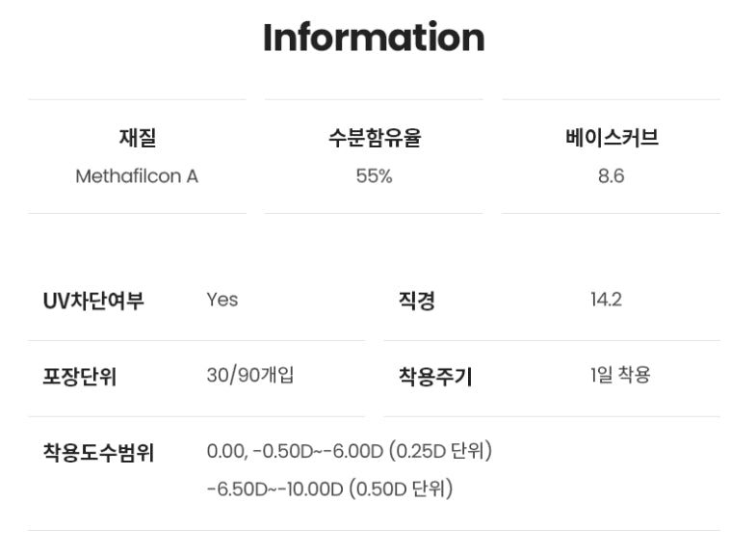The image size is (756, 555).
Task: Select the Methafilcon A material value
Action: tap(137, 177)
